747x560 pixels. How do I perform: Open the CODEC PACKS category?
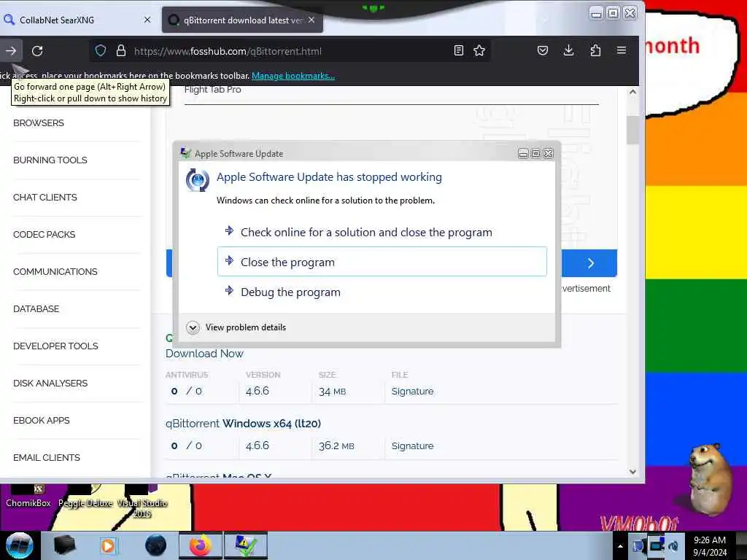point(44,234)
